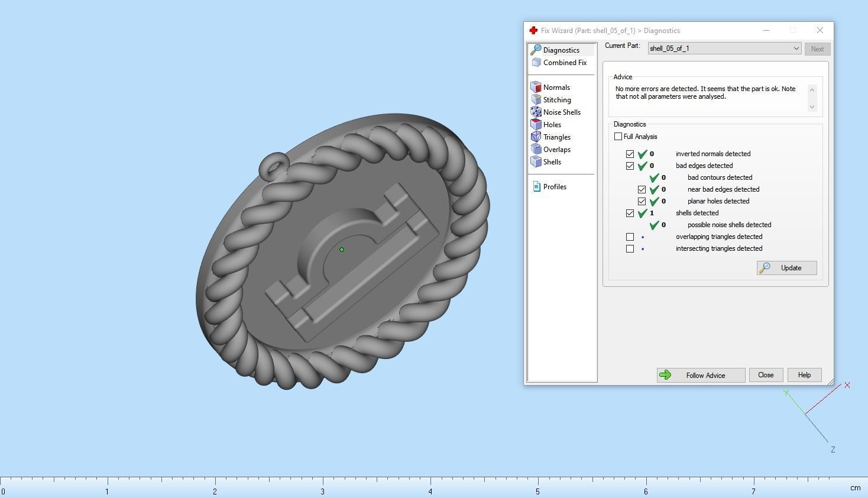
Task: Toggle near bad edges detected checkbox
Action: (x=642, y=189)
